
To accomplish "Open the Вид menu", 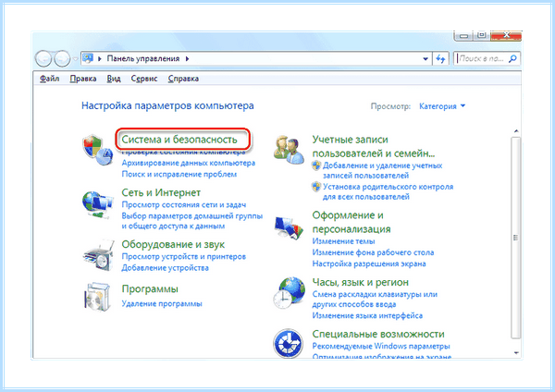I will tap(113, 79).
